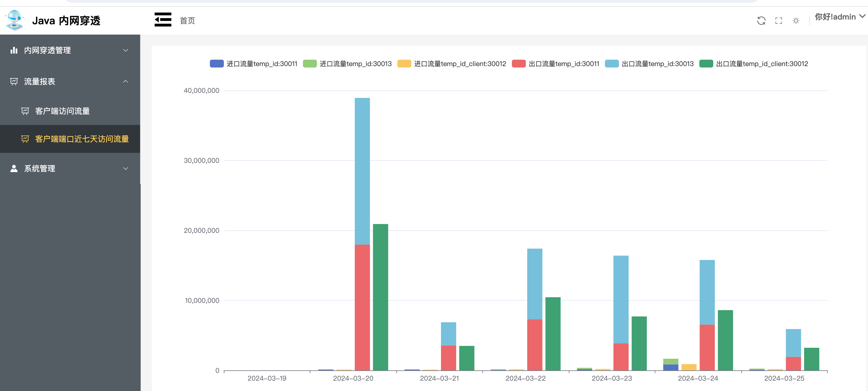Click the bar chart icon beside 内网穿透管理
Screen dimensions: 868x391
pyautogui.click(x=14, y=50)
